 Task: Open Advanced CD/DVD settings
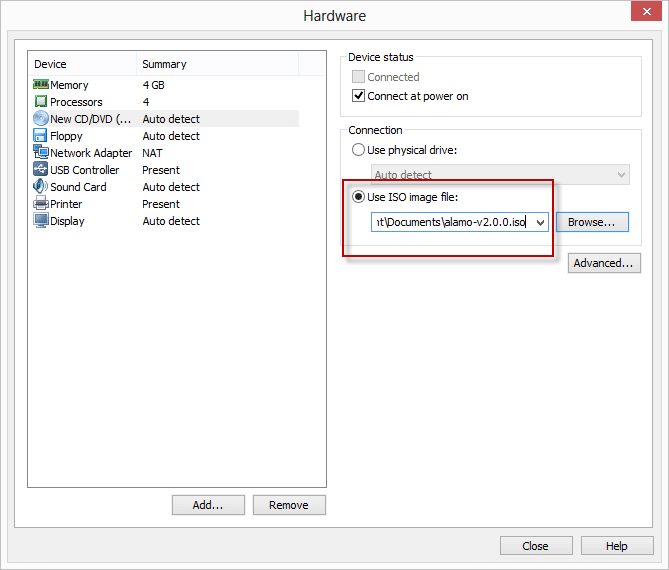click(604, 263)
